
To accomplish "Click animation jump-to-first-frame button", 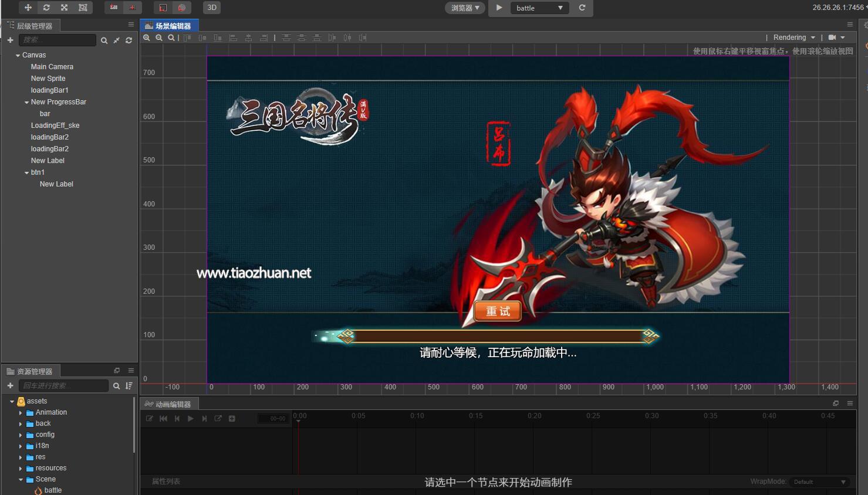I will [163, 419].
